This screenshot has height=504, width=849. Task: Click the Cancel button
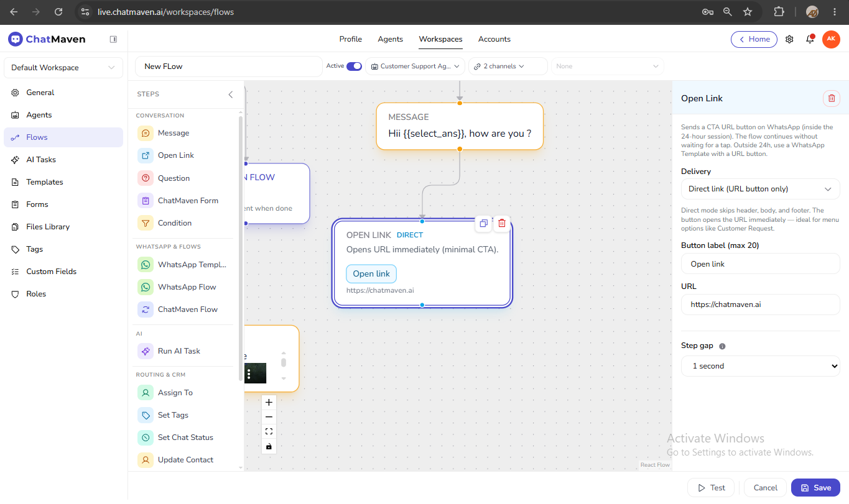[x=765, y=488]
